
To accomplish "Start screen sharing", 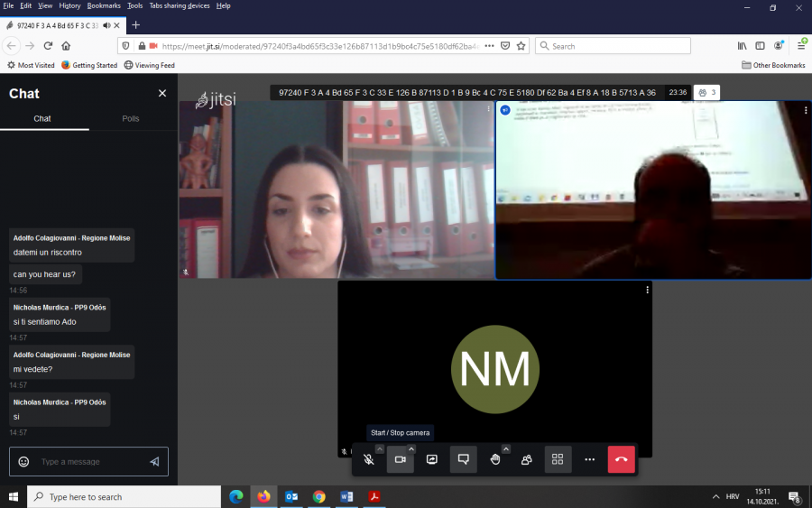I will click(432, 459).
